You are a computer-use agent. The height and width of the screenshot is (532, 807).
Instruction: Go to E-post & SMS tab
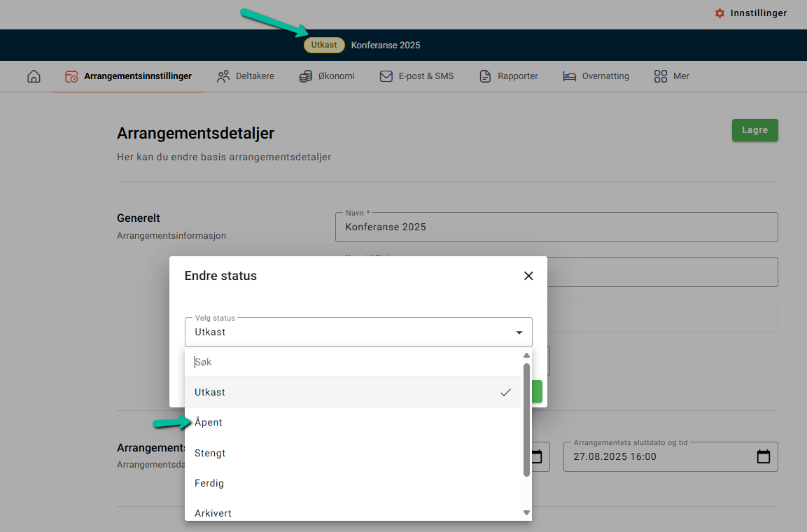click(x=416, y=76)
